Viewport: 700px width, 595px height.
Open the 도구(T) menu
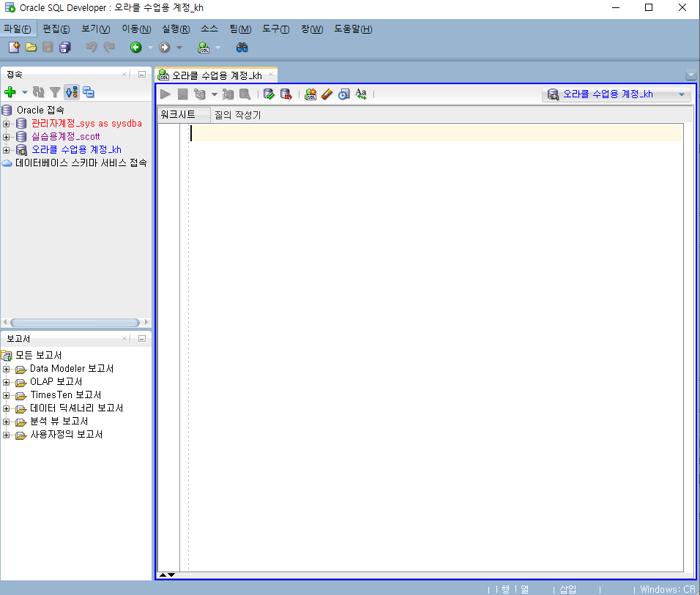pos(276,29)
